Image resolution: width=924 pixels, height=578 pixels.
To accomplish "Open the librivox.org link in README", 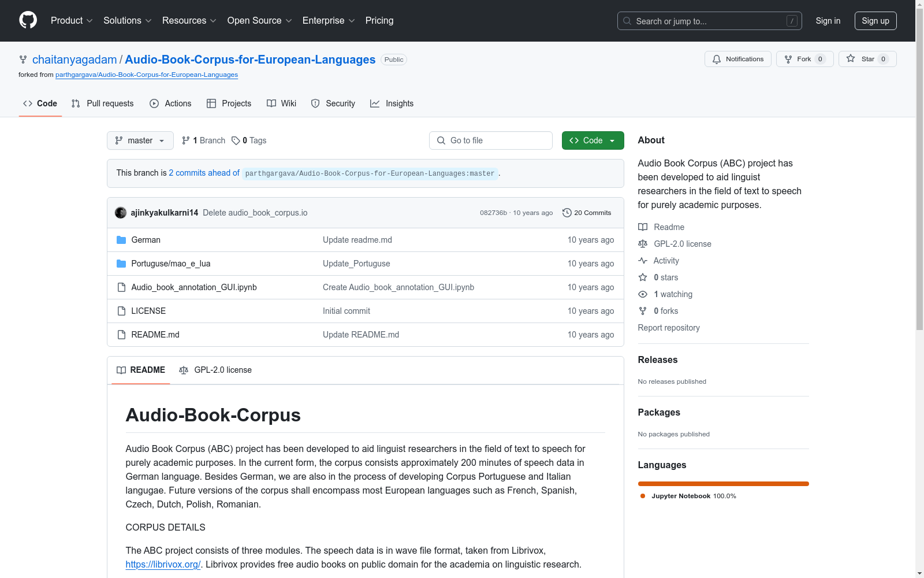I will (163, 564).
